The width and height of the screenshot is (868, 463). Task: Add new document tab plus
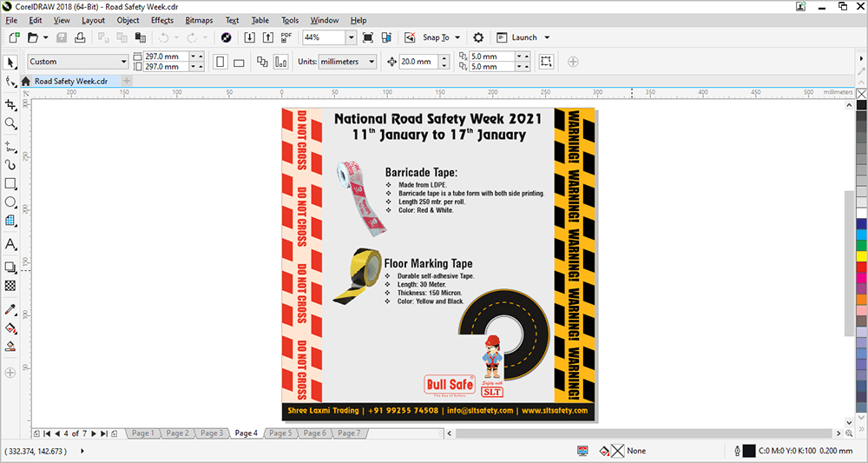click(127, 81)
